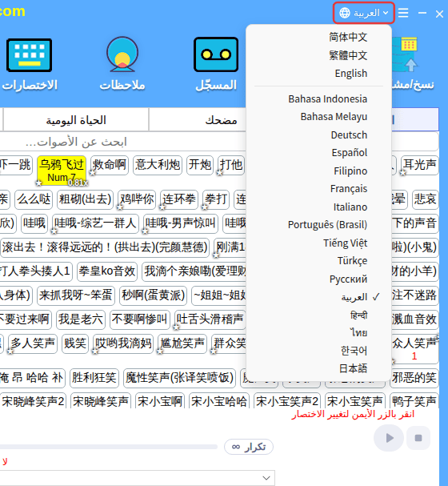The height and width of the screenshot is (486, 448).
Task: Play the 悲哀 sound
Action: 426,199
